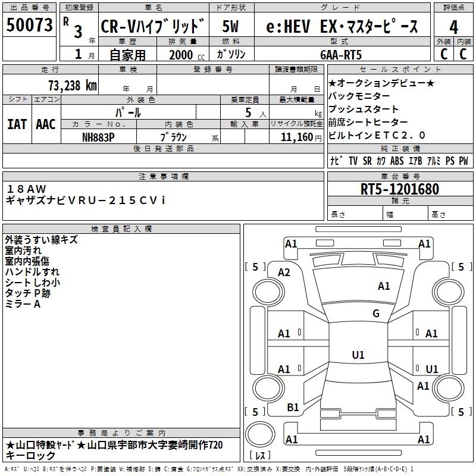
Task: Select the ABS equipment code
Action: pyautogui.click(x=396, y=161)
